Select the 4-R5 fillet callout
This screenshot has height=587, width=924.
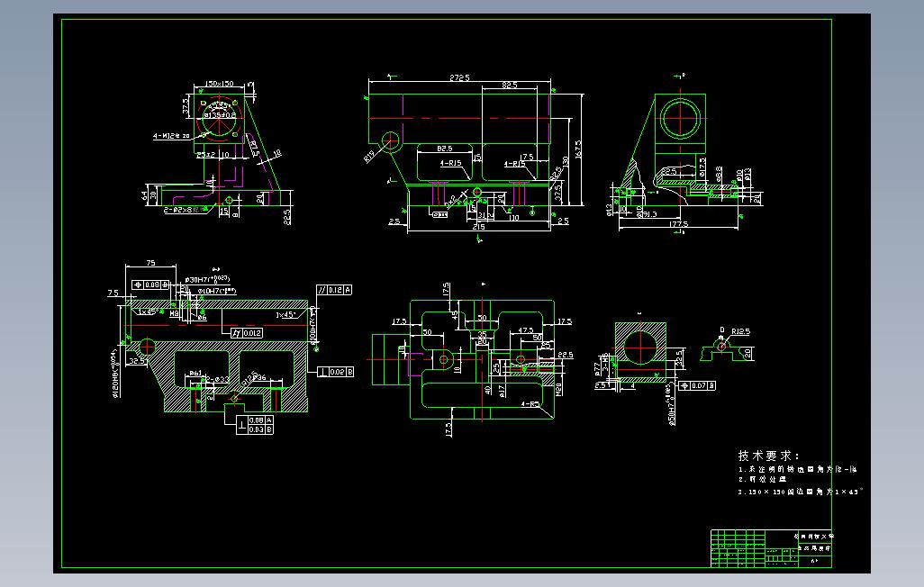(530, 404)
